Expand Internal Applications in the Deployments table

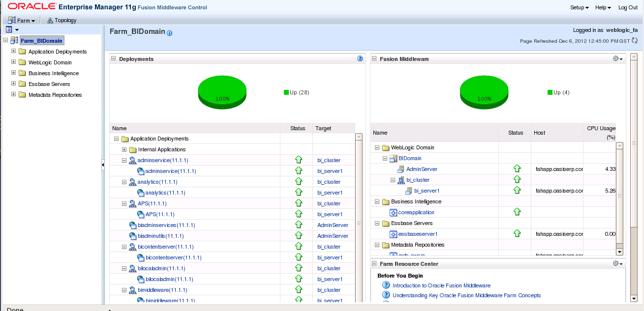125,149
